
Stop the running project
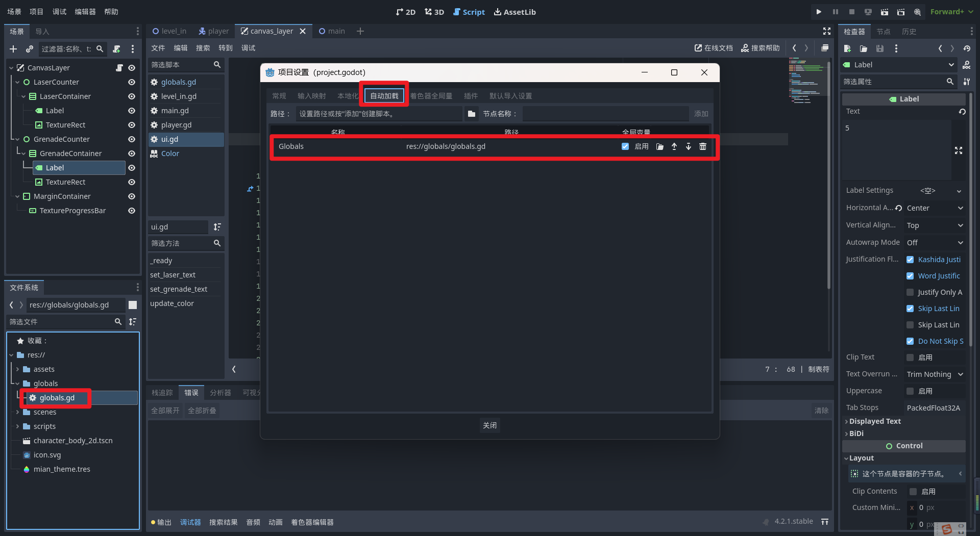(851, 12)
